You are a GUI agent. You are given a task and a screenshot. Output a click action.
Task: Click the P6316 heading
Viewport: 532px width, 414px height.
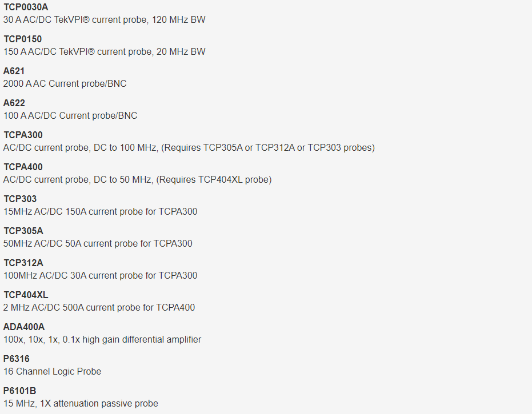click(16, 359)
